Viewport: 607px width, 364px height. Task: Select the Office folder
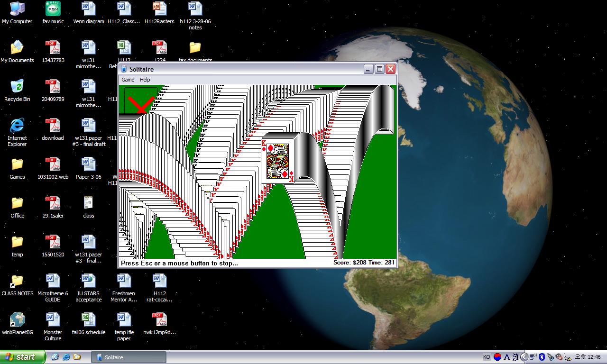(17, 207)
